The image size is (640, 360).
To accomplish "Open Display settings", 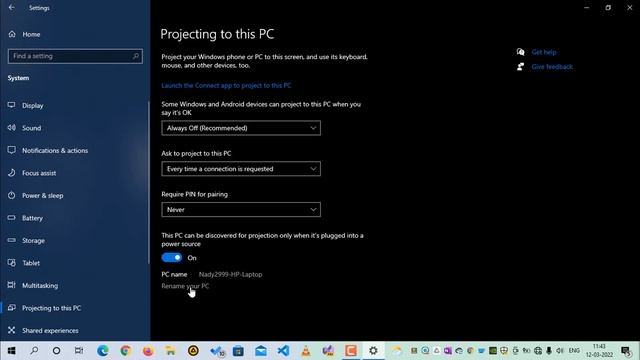I will (33, 106).
